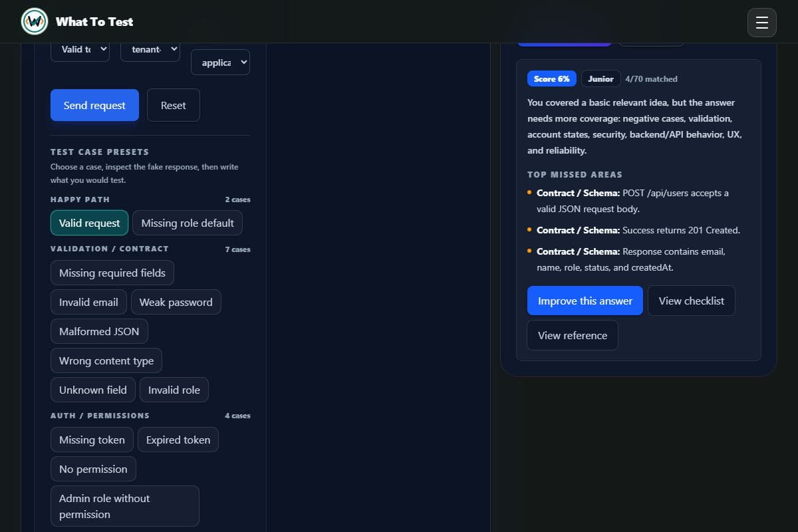
Task: Open the "applica…" content type dropdown
Action: 221,63
